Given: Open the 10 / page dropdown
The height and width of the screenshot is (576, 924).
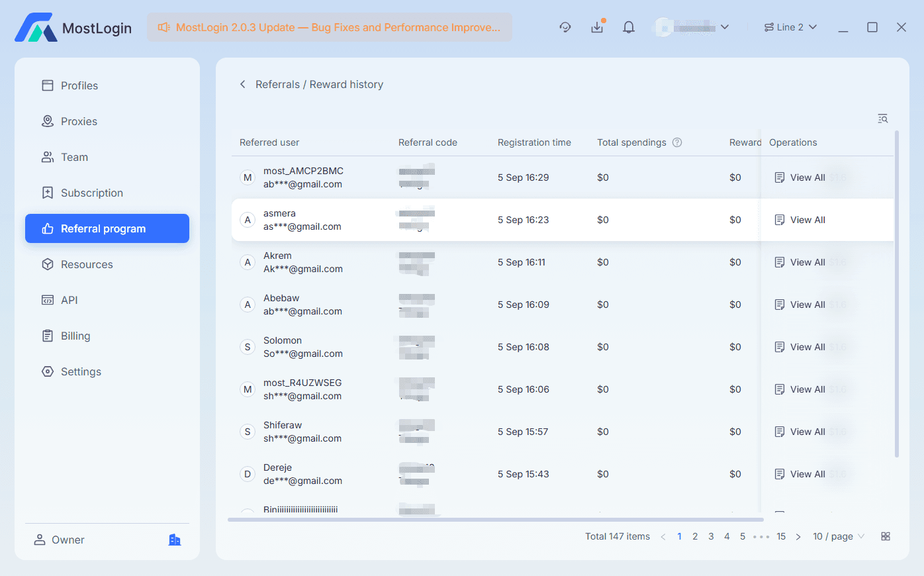Looking at the screenshot, I should tap(839, 536).
